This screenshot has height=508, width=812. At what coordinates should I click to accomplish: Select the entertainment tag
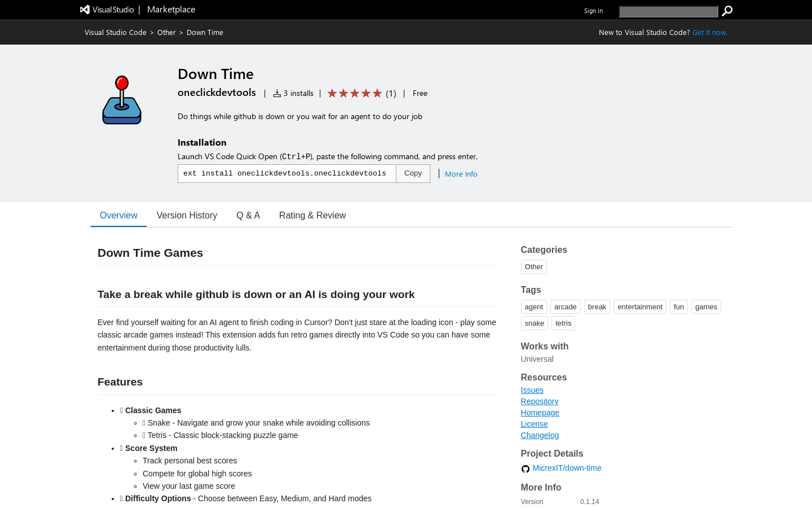[639, 307]
